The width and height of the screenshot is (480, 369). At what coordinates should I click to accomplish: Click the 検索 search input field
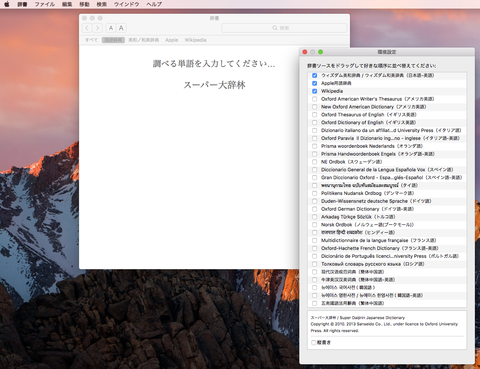284,28
